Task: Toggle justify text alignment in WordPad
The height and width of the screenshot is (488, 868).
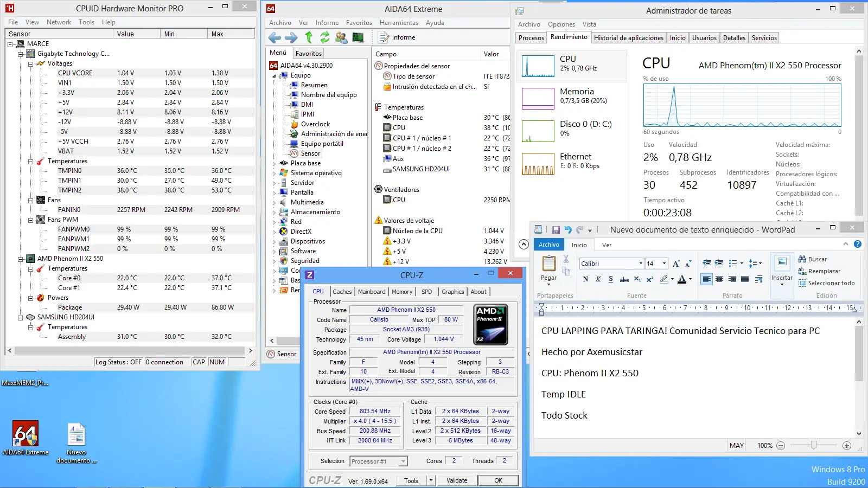Action: 745,279
